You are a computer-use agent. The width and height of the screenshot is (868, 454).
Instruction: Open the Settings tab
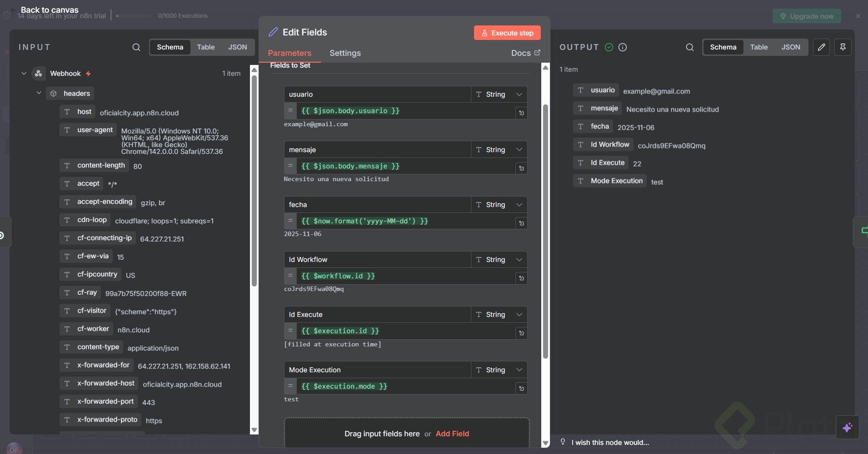[345, 53]
